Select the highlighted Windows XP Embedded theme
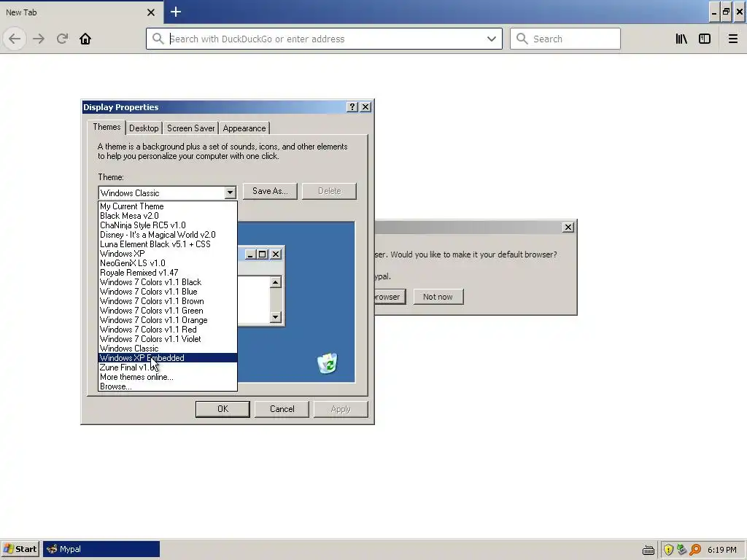This screenshot has height=560, width=747. coord(167,358)
